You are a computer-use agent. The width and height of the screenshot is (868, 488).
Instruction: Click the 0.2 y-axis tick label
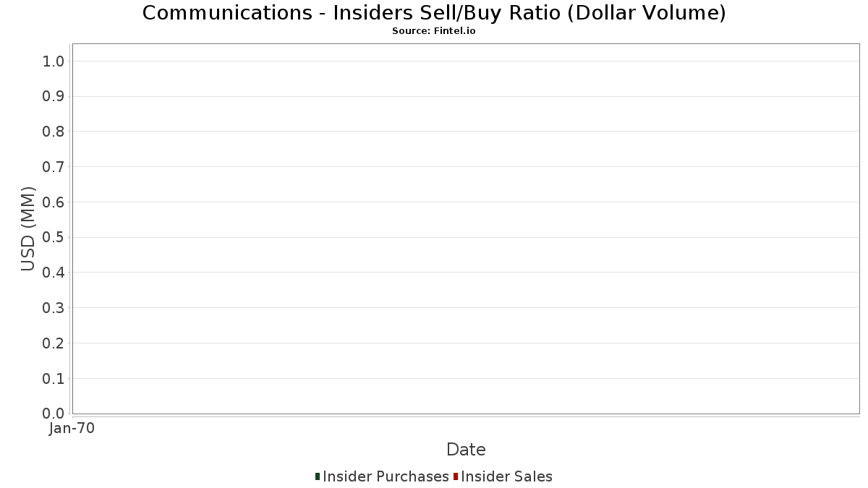pyautogui.click(x=54, y=343)
